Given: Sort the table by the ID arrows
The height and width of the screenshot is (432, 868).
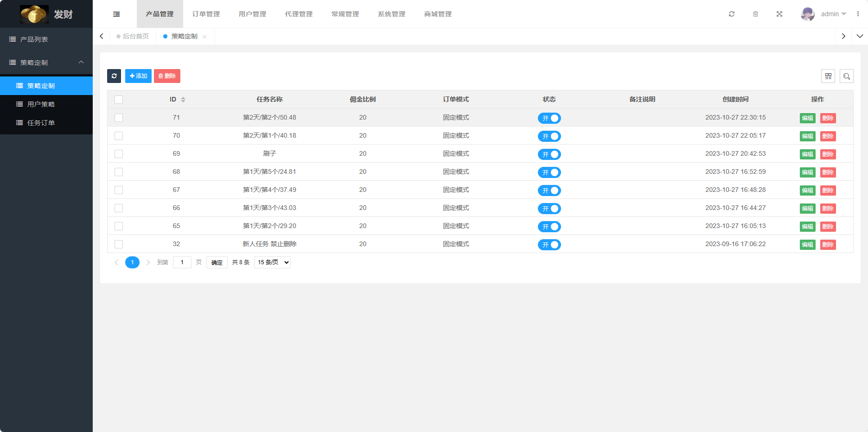Looking at the screenshot, I should tap(183, 100).
